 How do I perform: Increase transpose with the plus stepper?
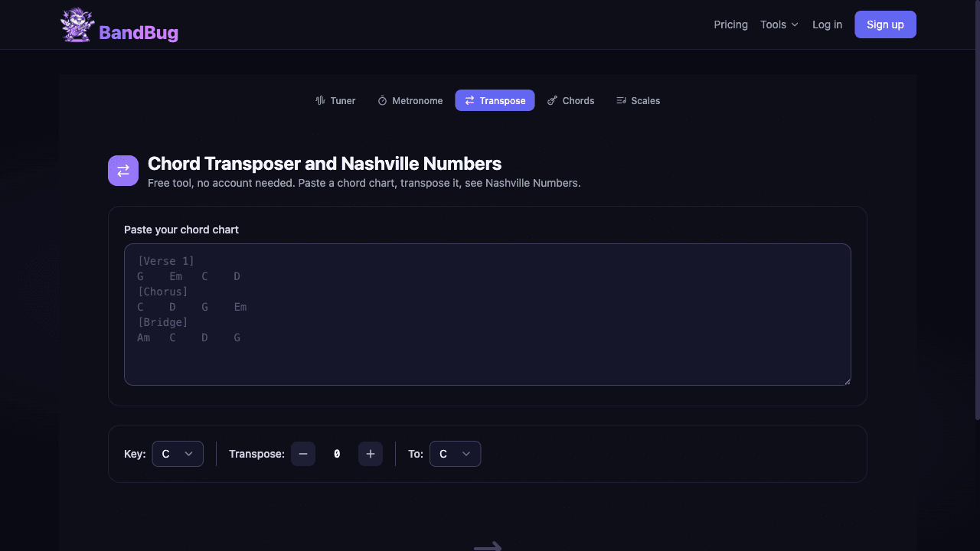[x=371, y=453]
